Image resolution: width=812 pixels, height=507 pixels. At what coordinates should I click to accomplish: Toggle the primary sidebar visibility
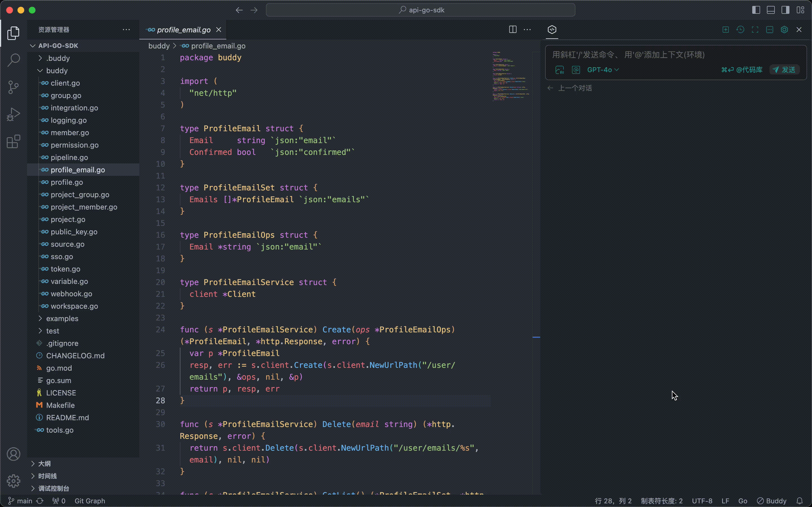756,10
